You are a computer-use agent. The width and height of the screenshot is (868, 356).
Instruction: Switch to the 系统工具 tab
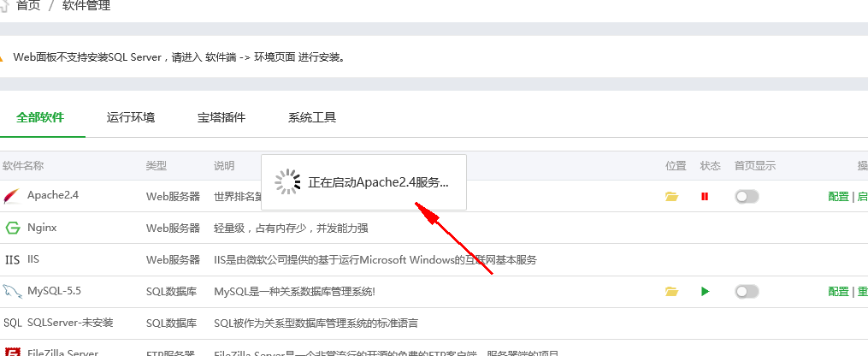pos(312,117)
